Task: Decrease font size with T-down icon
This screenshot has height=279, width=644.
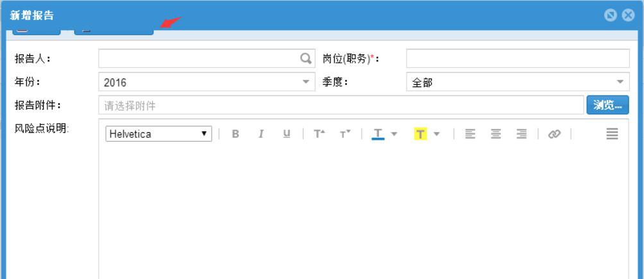Action: click(x=345, y=134)
